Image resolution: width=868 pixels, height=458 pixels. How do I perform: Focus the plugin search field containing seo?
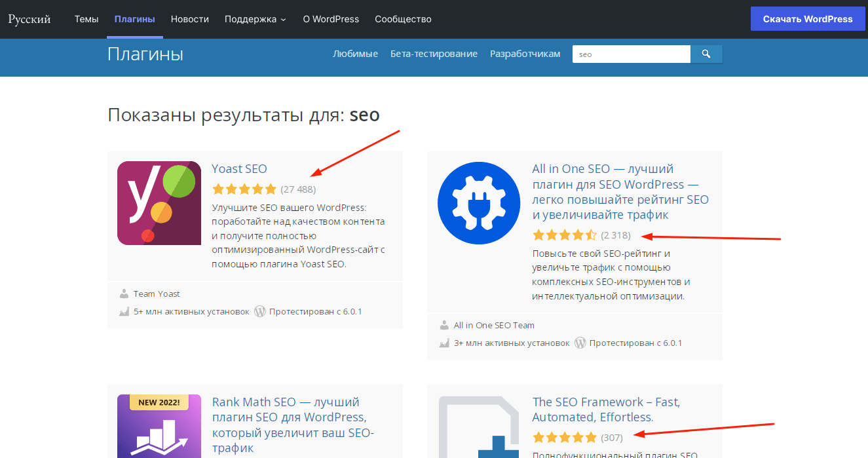[x=631, y=54]
